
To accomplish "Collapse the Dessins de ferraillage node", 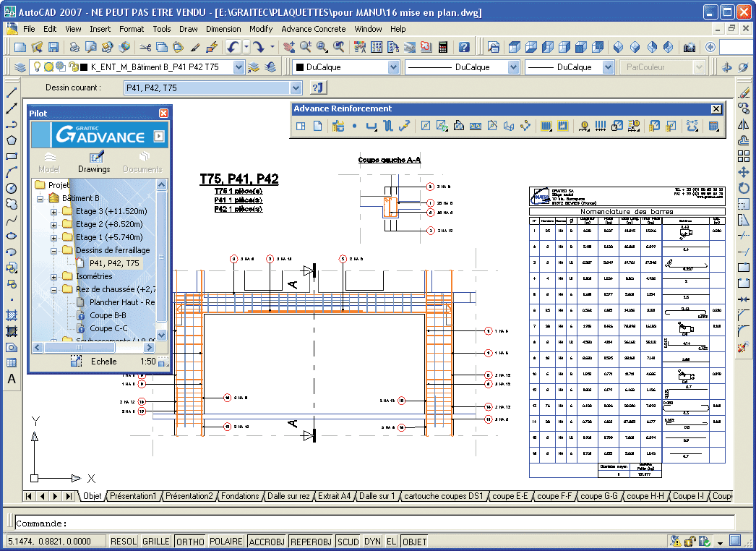I will (x=54, y=251).
